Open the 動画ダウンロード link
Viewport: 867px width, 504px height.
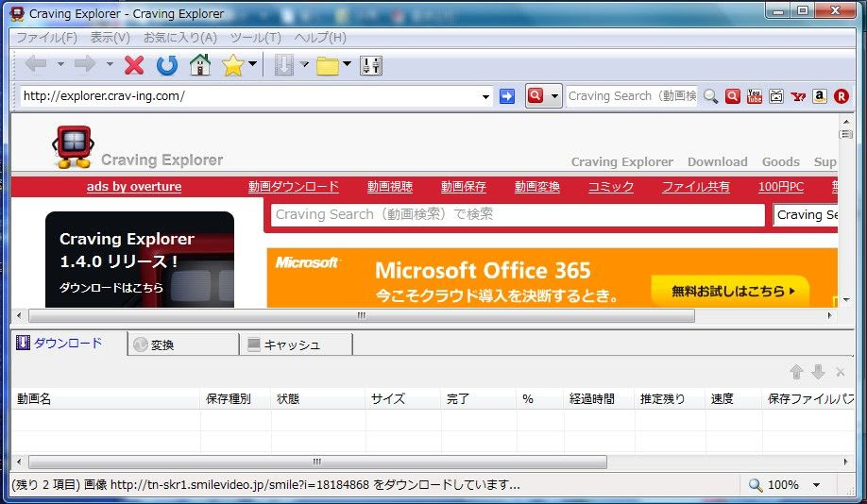(x=293, y=187)
